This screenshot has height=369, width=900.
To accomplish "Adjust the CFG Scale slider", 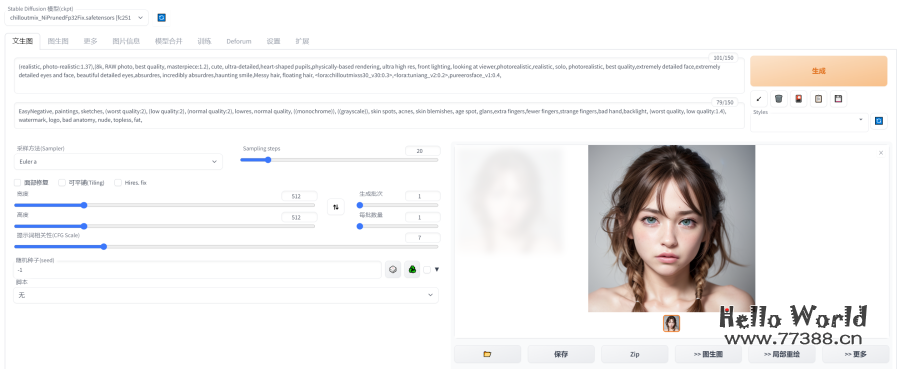I will [226, 247].
